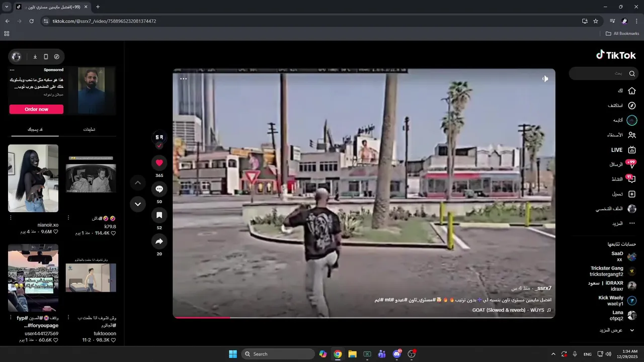Share the video using the arrow icon
The height and width of the screenshot is (362, 644).
(159, 242)
